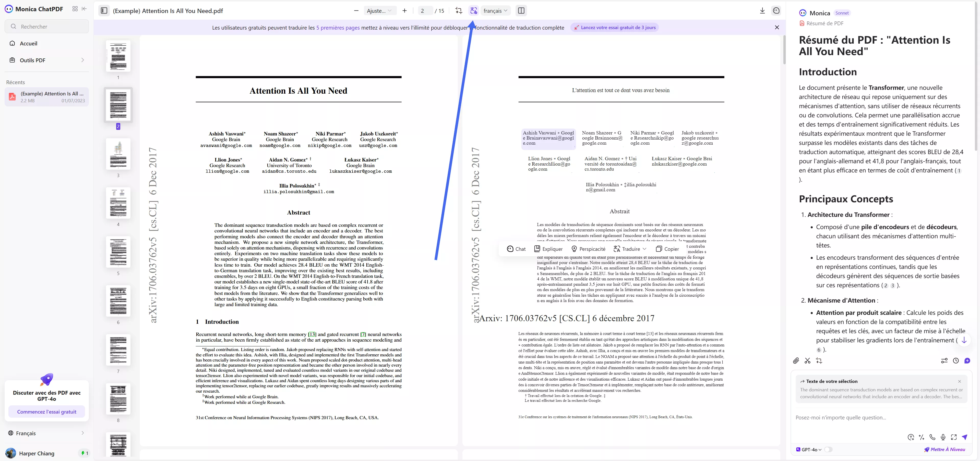This screenshot has width=980, height=461.
Task: Activate microphone voice input
Action: (x=943, y=437)
